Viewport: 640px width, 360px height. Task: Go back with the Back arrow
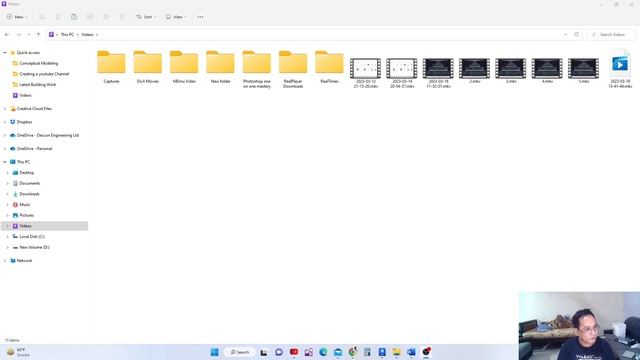pos(7,35)
